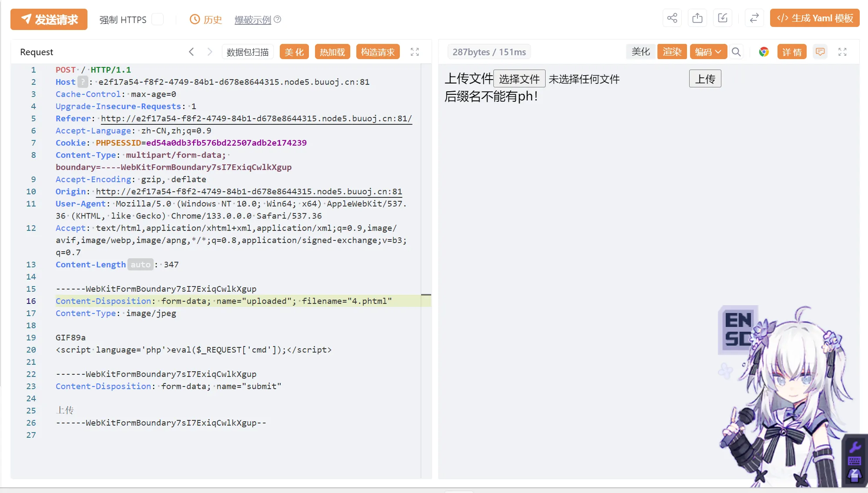Open response search magnifier
The width and height of the screenshot is (868, 493).
736,52
